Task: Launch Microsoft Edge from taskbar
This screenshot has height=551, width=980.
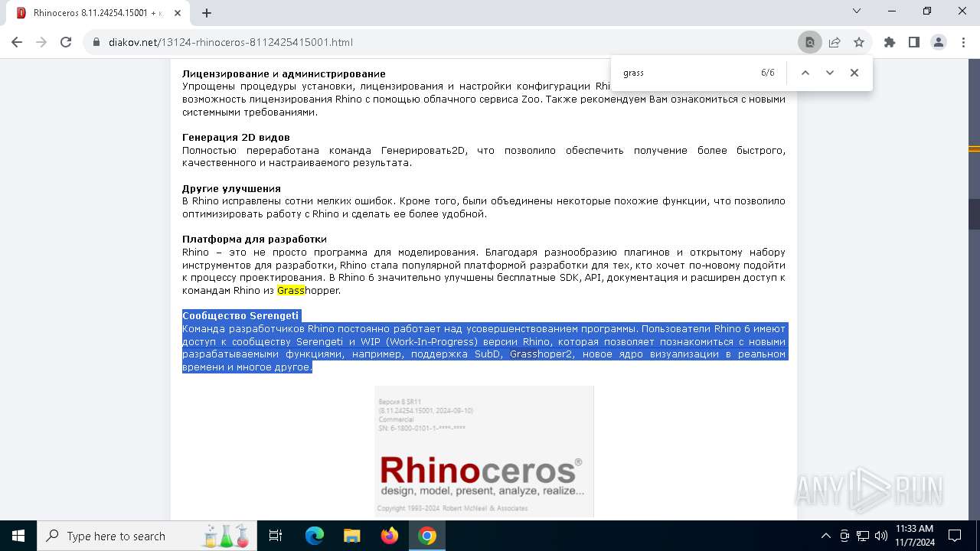Action: pyautogui.click(x=315, y=536)
